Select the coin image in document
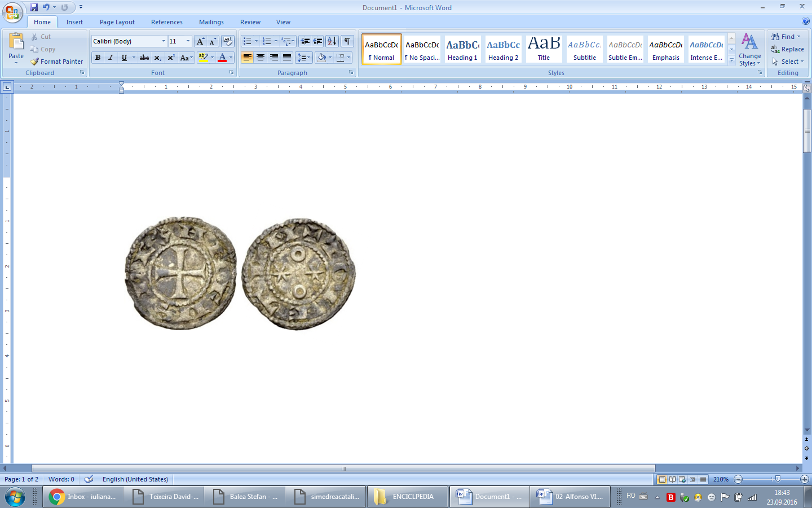The width and height of the screenshot is (812, 508). [240, 274]
